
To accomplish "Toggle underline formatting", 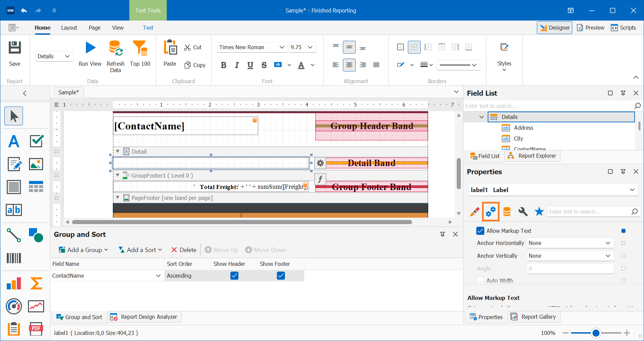I will (x=250, y=65).
